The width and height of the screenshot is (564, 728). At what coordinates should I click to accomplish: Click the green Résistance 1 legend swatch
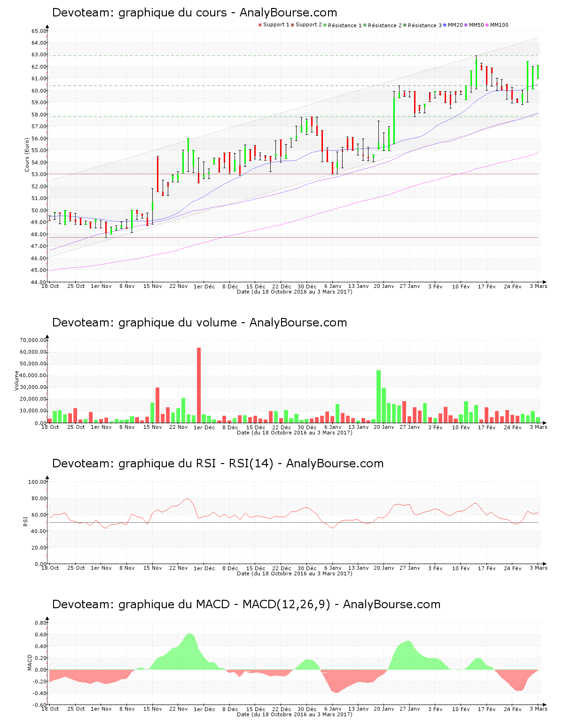[x=325, y=25]
